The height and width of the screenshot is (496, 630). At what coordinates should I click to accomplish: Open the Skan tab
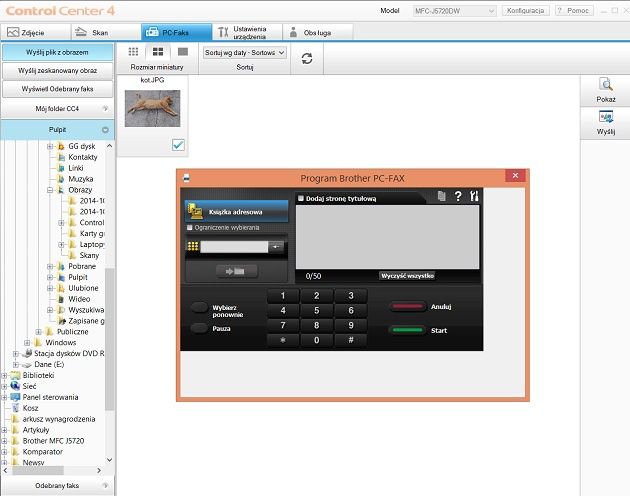point(106,32)
